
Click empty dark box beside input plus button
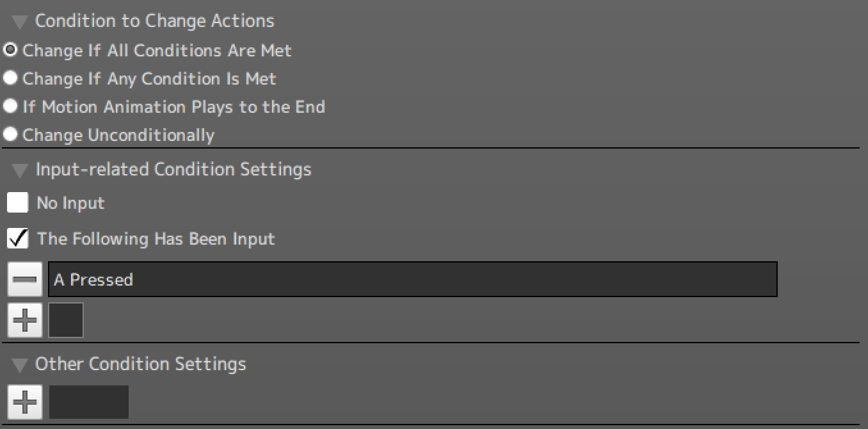click(66, 320)
